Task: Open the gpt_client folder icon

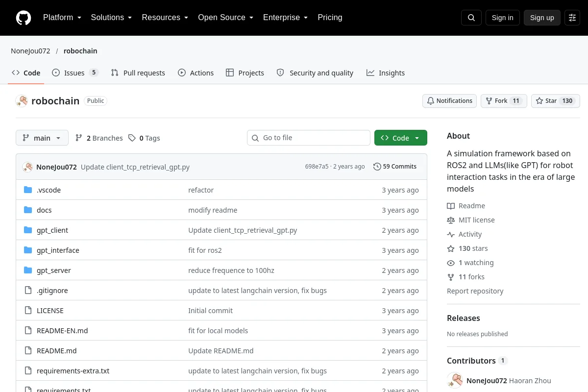Action: click(28, 230)
